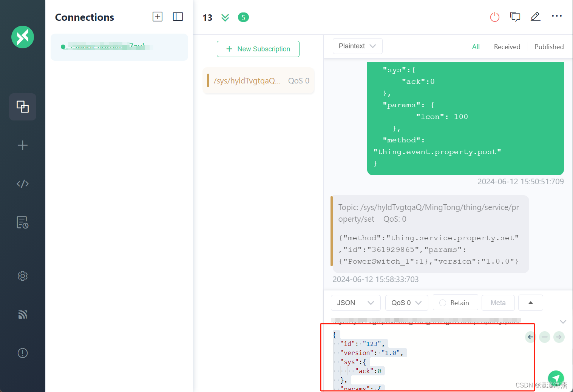Screen dimensions: 573x392
Task: Go to next payload history arrow
Action: [559, 337]
